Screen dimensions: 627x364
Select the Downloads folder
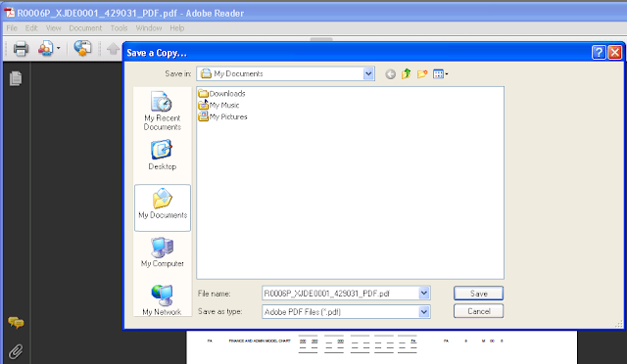(222, 94)
